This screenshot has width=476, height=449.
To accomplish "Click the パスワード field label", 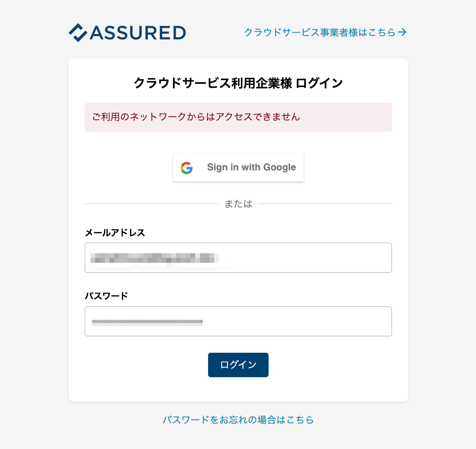I will pos(106,296).
